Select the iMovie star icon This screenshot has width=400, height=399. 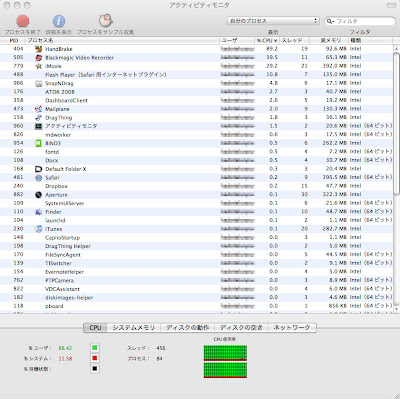39,66
